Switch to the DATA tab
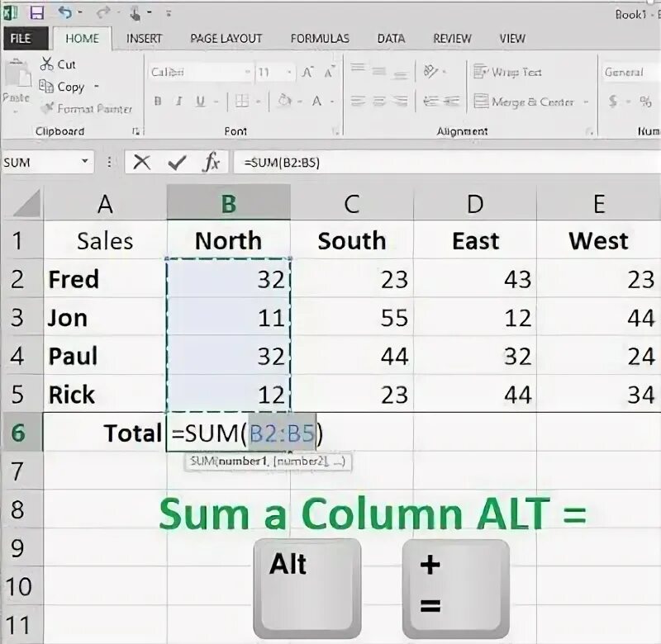The height and width of the screenshot is (644, 661). 391,38
